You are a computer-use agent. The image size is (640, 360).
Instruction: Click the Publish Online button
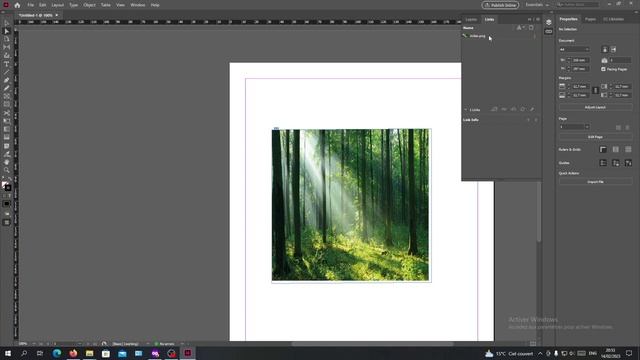[x=500, y=5]
